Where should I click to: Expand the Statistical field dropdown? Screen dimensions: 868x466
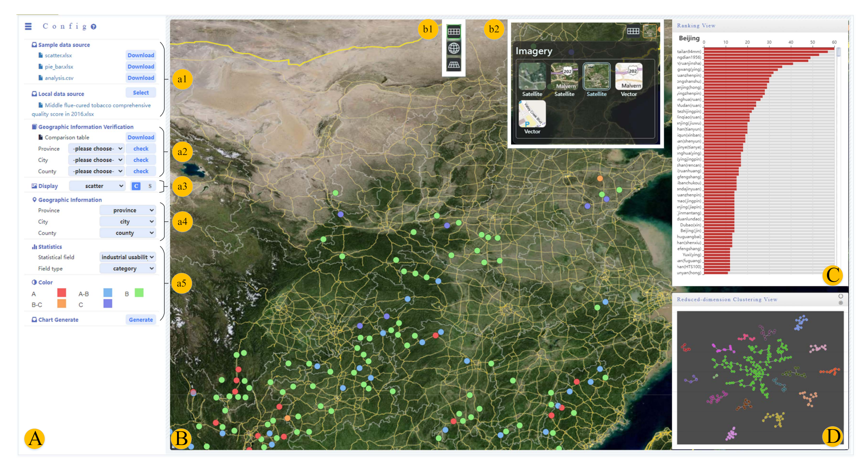pos(128,257)
